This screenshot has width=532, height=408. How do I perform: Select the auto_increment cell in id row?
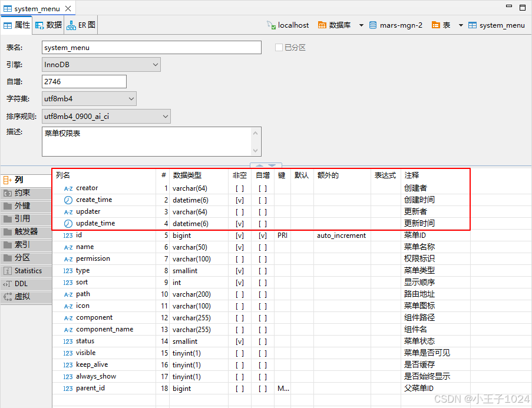point(341,235)
